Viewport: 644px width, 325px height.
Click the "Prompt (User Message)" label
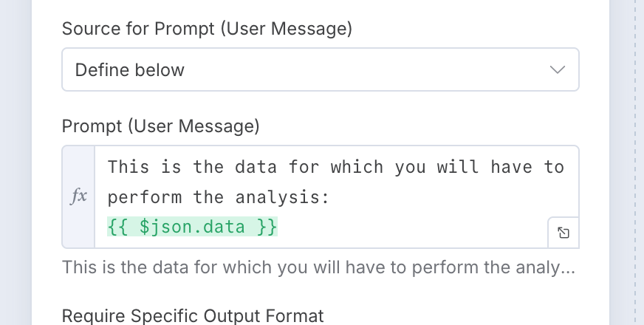pos(161,126)
